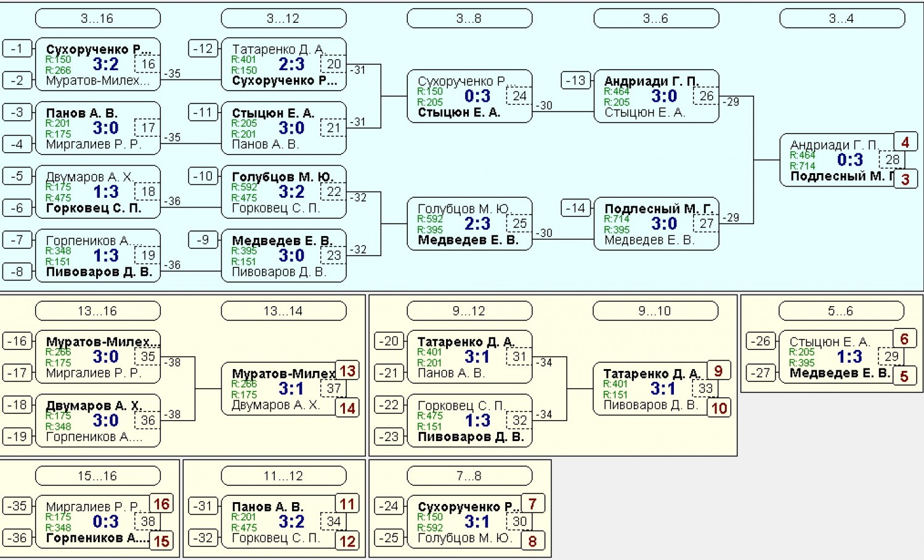Viewport: 924px width, 560px height.
Task: Click the 13...16 round header
Action: coord(98,311)
